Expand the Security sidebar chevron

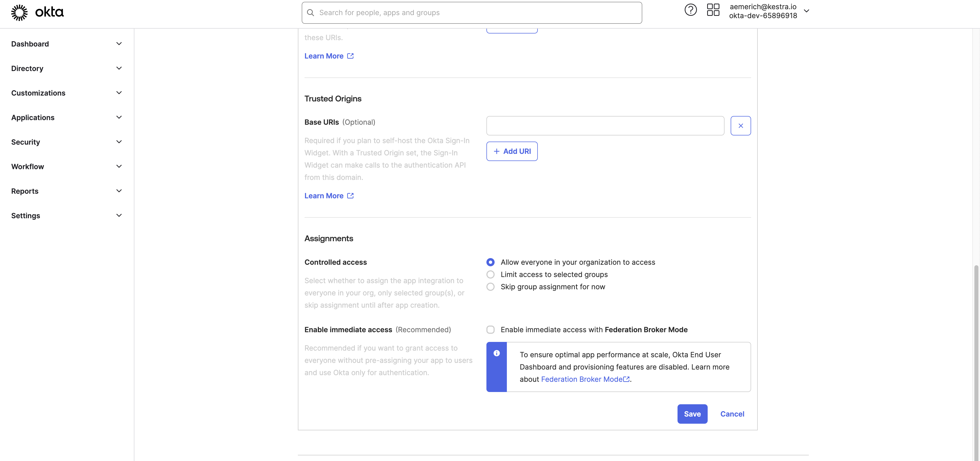119,142
